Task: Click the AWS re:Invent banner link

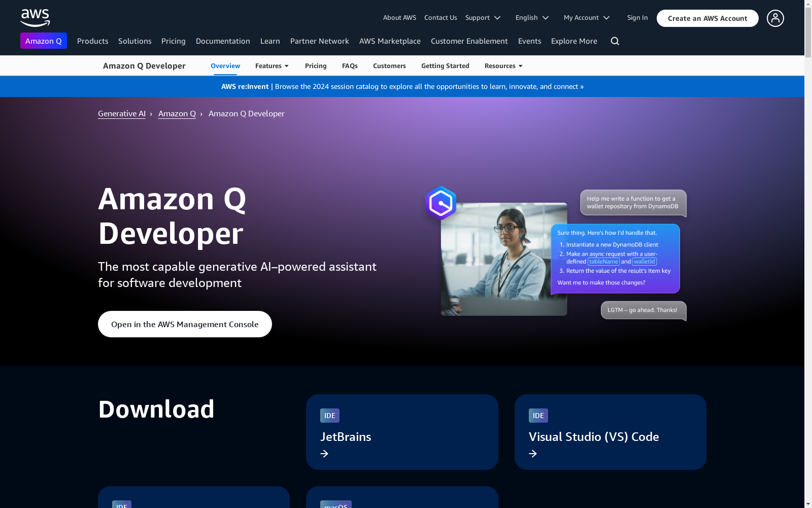Action: coord(402,87)
